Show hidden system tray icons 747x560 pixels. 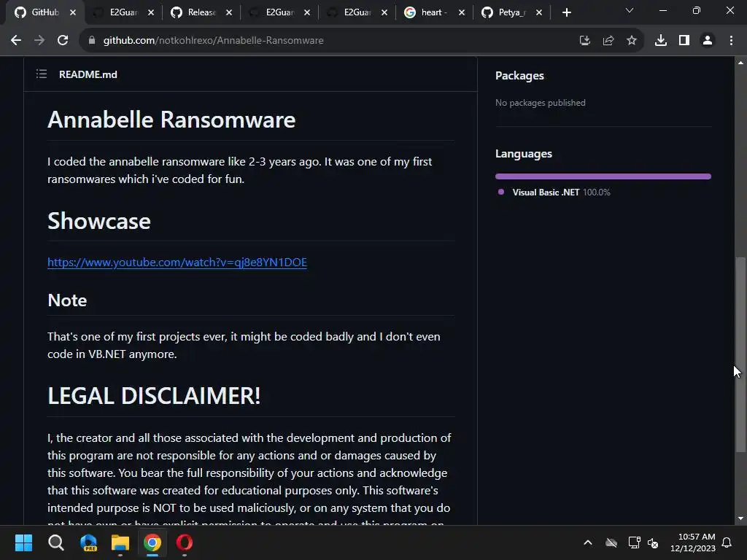(588, 542)
